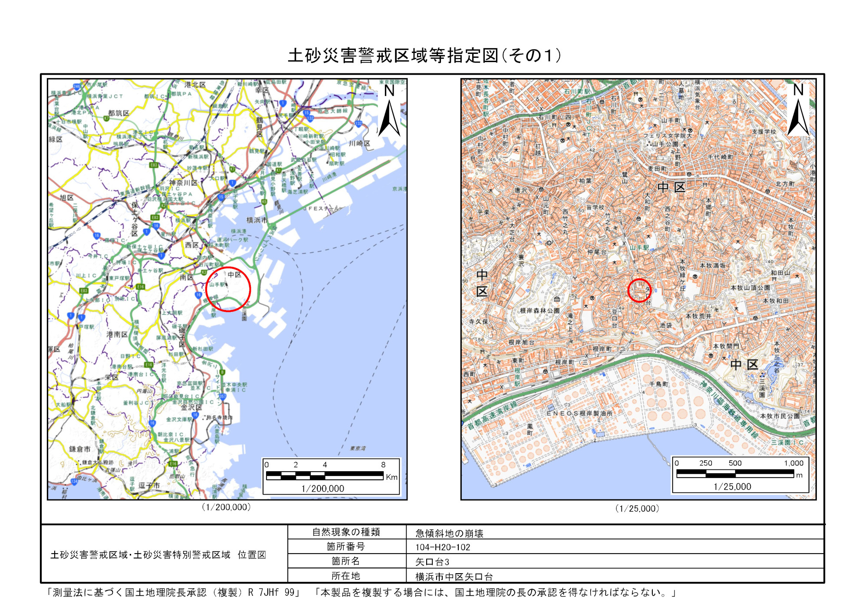Click the ENEOS根岸製油所 label

[x=579, y=413]
